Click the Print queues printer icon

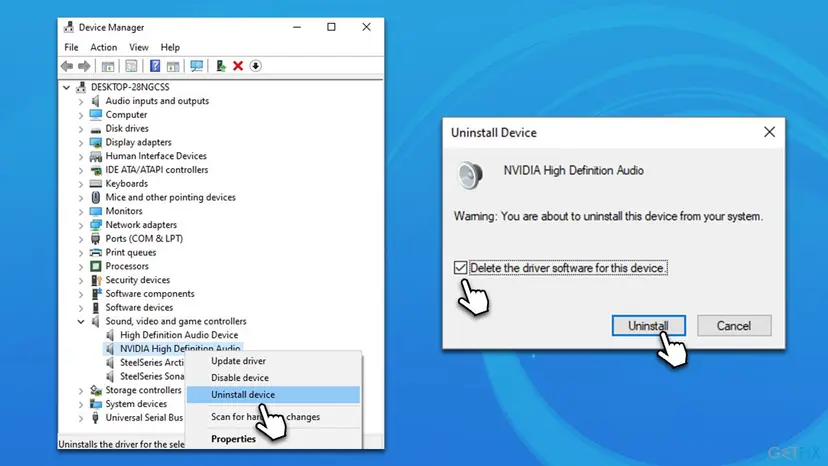(x=96, y=253)
